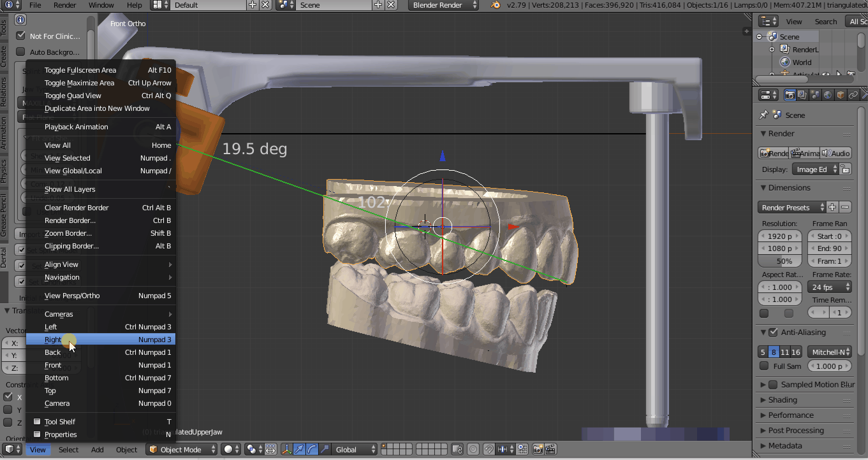868x460 pixels.
Task: Select the scale manipulator icon
Action: [325, 449]
